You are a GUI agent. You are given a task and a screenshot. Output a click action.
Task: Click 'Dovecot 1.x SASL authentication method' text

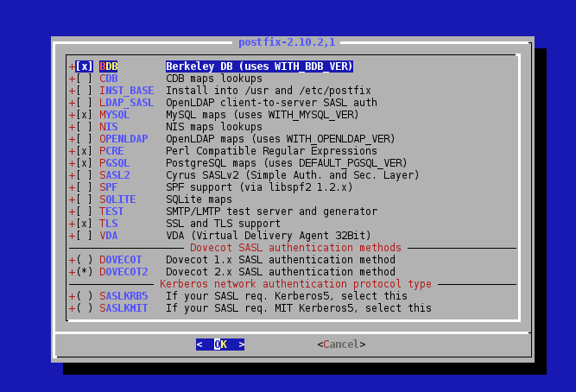[x=281, y=260]
